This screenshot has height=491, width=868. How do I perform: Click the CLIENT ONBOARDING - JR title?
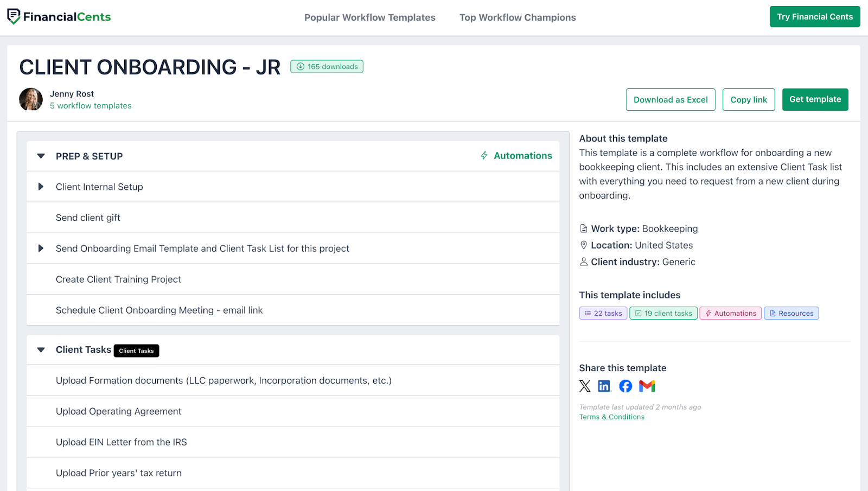[x=150, y=67]
